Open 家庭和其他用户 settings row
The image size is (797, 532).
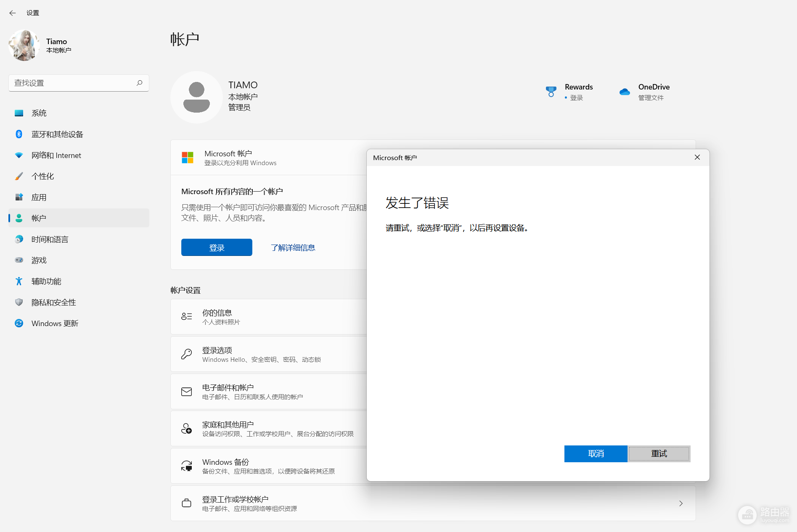coord(269,429)
